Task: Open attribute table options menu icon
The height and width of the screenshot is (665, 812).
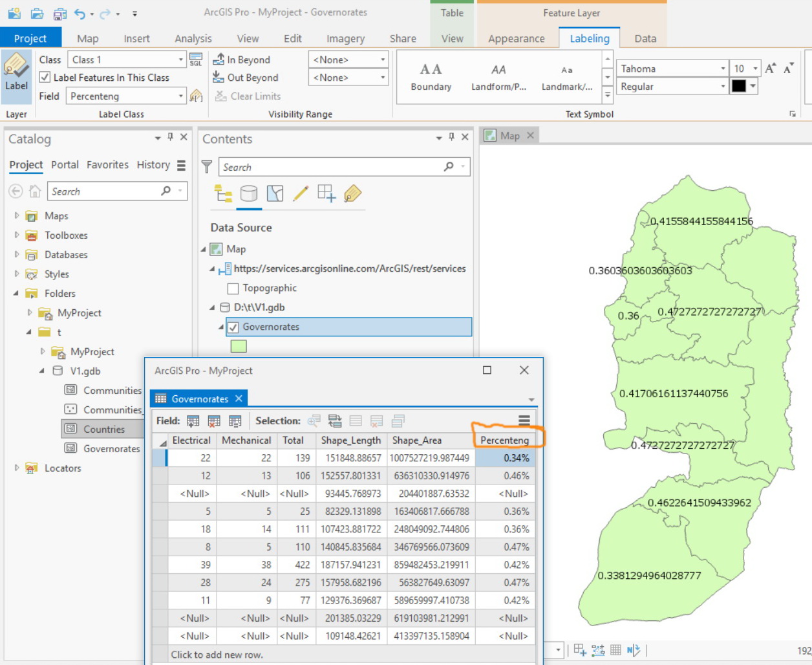Action: [524, 420]
